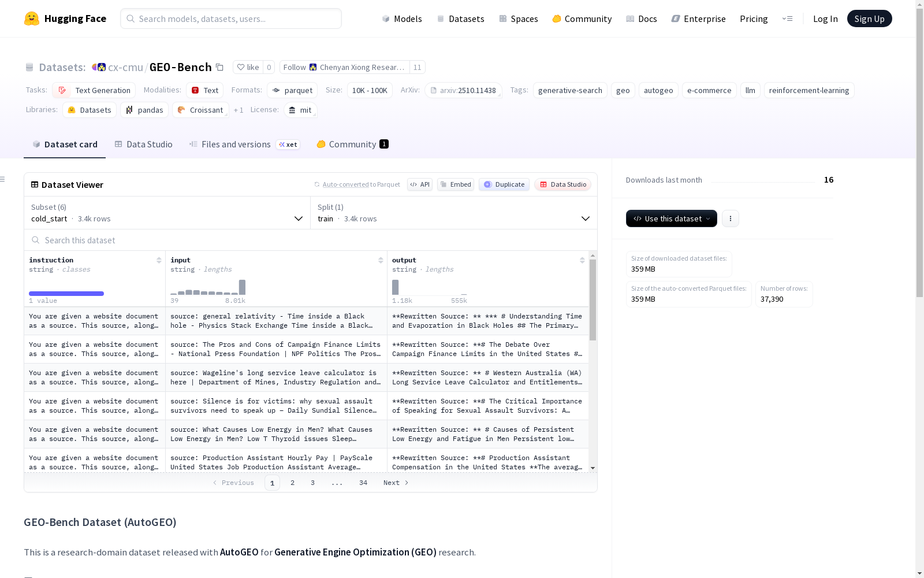Sort the instruction column

[159, 260]
